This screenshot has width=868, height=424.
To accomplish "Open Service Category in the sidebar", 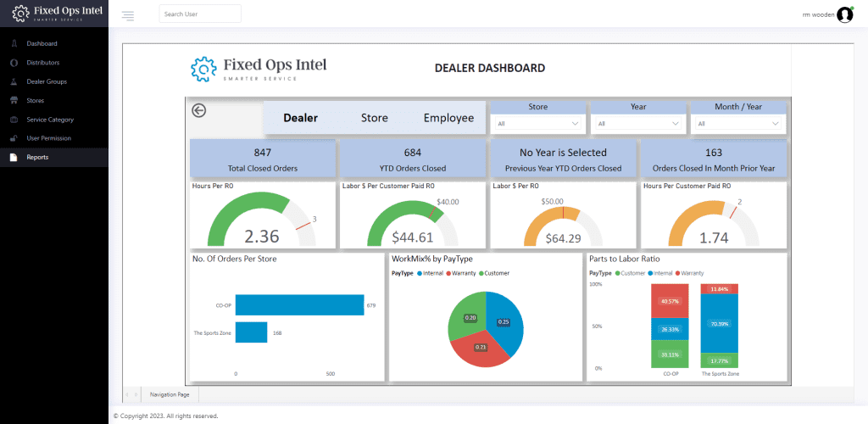I will (50, 120).
